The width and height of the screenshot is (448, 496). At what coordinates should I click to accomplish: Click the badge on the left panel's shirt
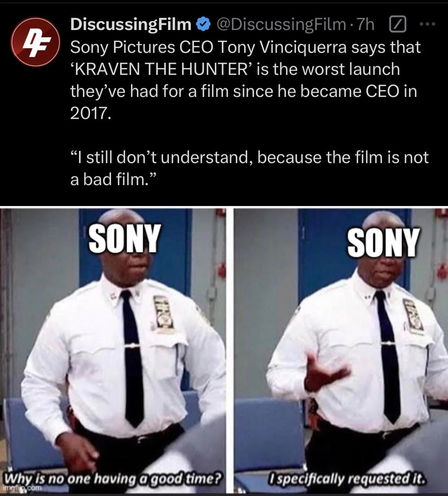pos(164,314)
